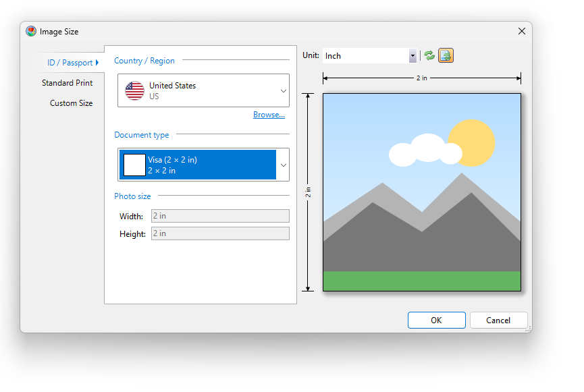Viewport: 584px width, 392px height.
Task: Toggle the orange highlighted page rotate icon
Action: pyautogui.click(x=446, y=56)
